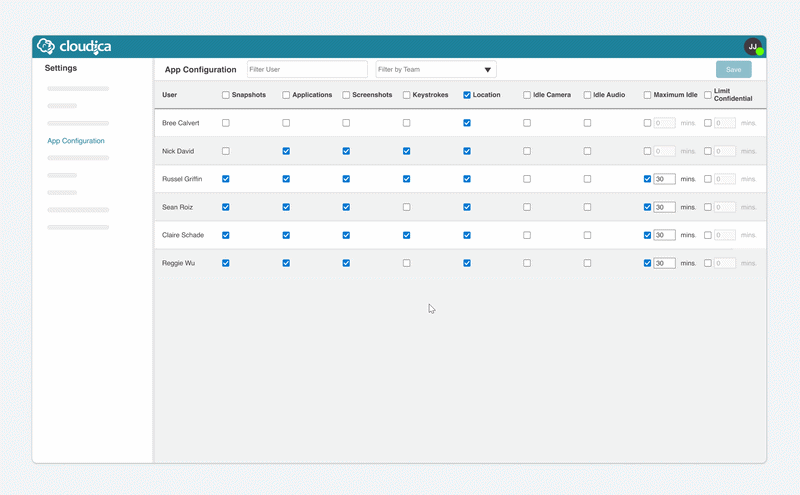Toggle the Snapshots header checkbox
800x495 pixels.
[x=226, y=95]
